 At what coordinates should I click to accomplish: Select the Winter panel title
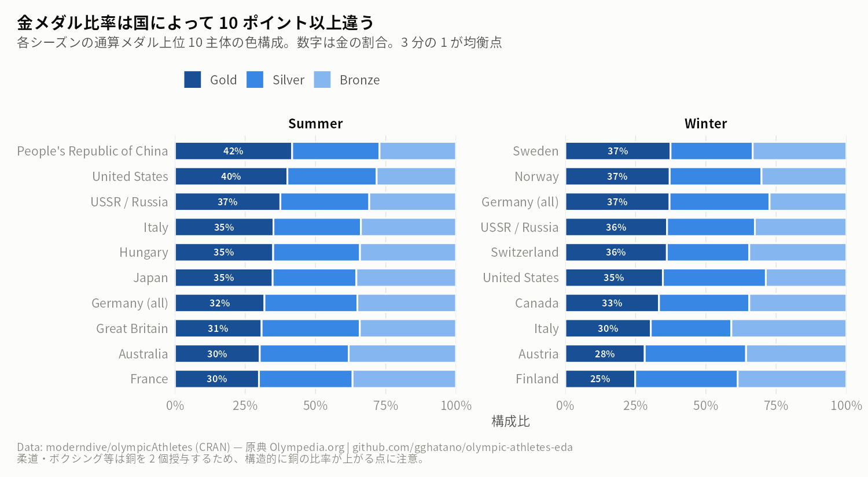[706, 124]
